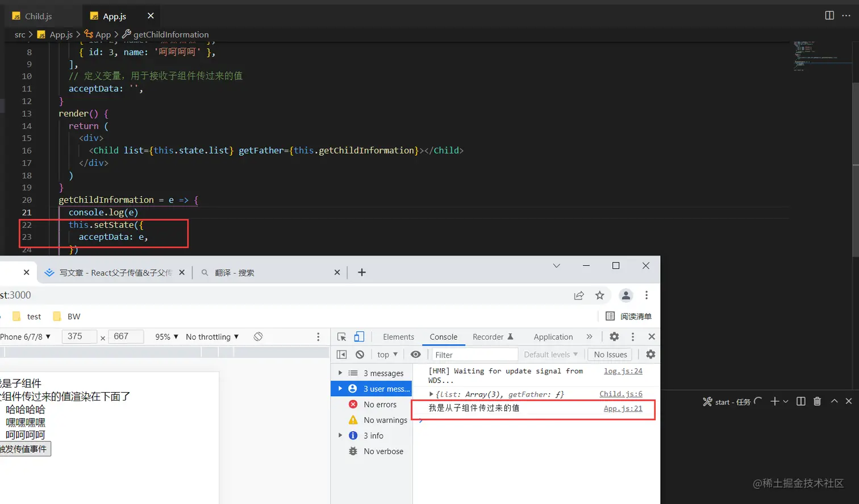Show more DevTools tabs
The width and height of the screenshot is (859, 504).
[x=590, y=337]
